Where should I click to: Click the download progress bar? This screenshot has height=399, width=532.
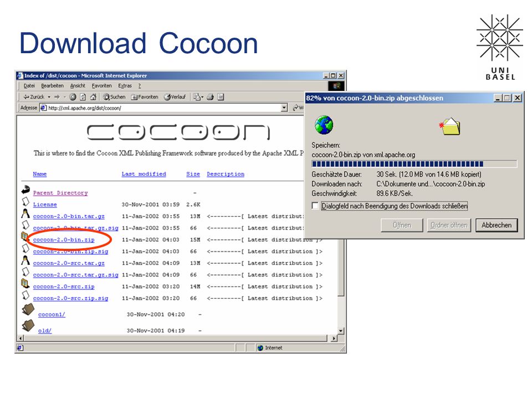(415, 164)
